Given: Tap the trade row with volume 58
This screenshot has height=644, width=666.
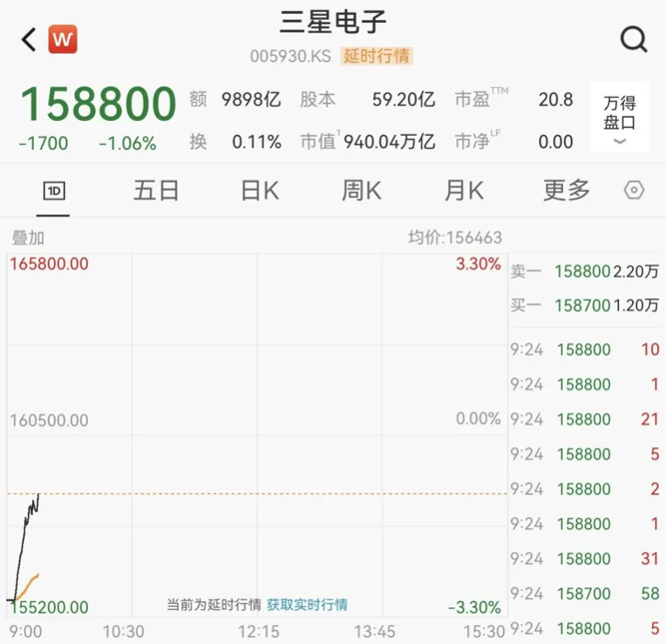Looking at the screenshot, I should [x=585, y=594].
